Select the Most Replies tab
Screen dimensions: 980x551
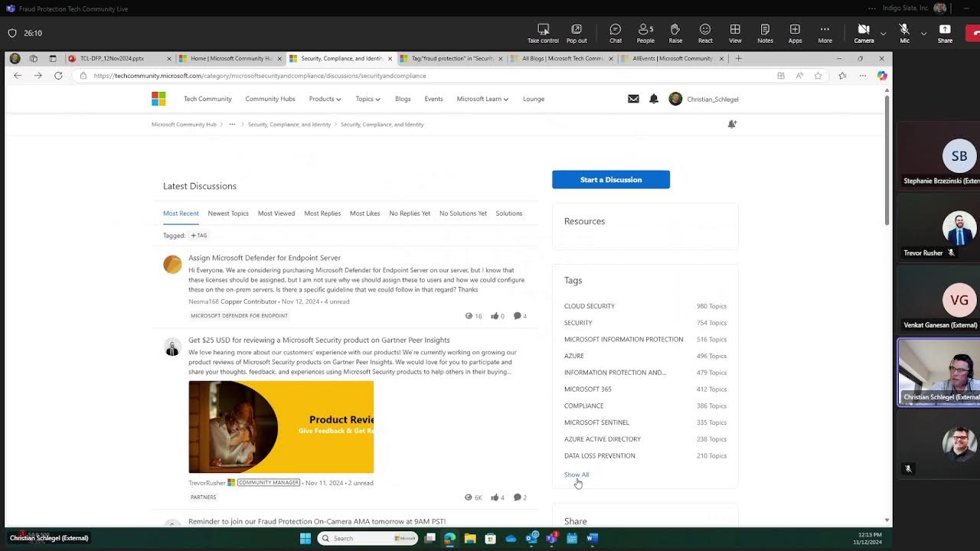tap(322, 214)
